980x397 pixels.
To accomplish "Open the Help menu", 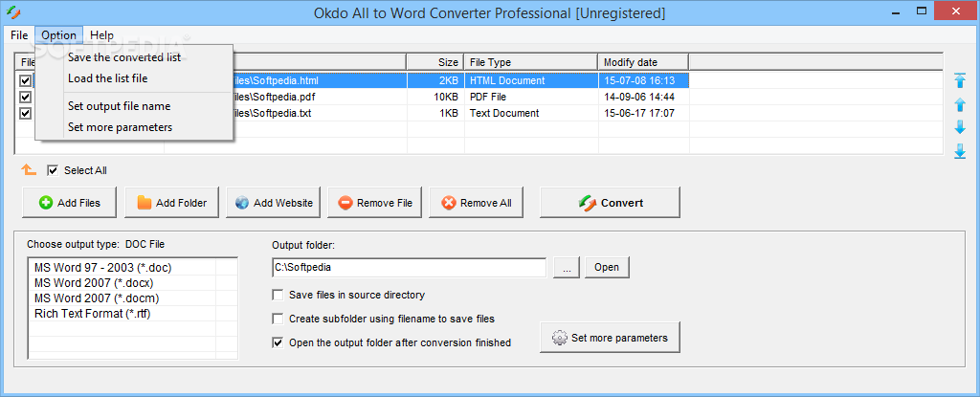I will pos(101,35).
